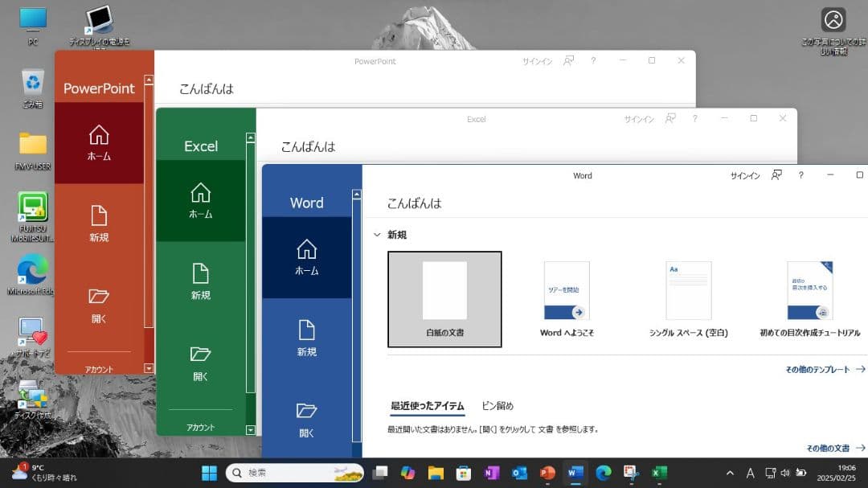868x488 pixels.
Task: Open その他の文書 link in Word
Action: point(836,448)
